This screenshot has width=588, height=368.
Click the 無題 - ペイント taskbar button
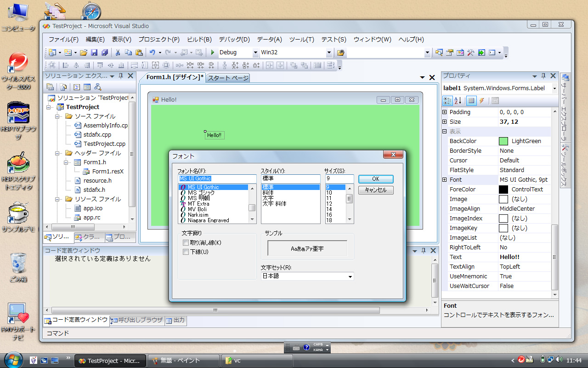pyautogui.click(x=183, y=361)
